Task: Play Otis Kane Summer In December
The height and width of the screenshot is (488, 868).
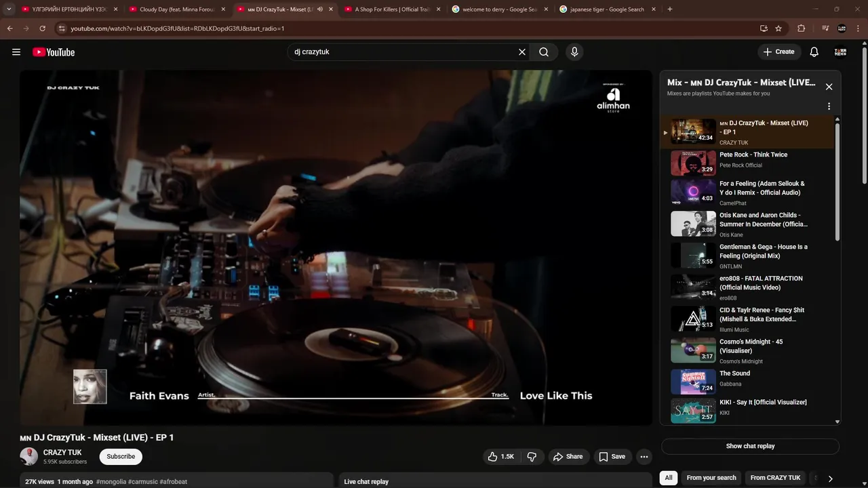Action: (746, 224)
